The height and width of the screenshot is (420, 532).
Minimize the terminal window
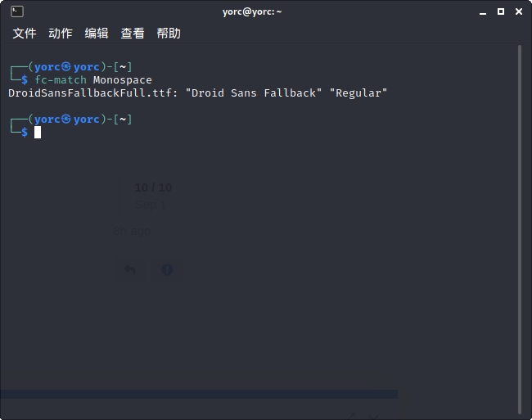[x=483, y=12]
